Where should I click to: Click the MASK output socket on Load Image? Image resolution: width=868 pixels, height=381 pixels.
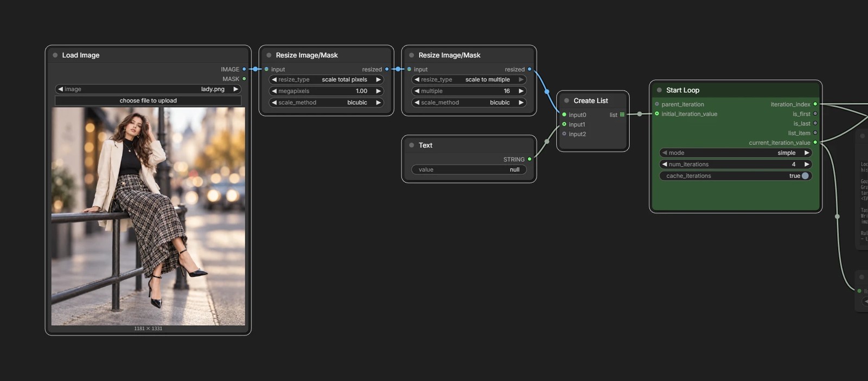pyautogui.click(x=244, y=79)
